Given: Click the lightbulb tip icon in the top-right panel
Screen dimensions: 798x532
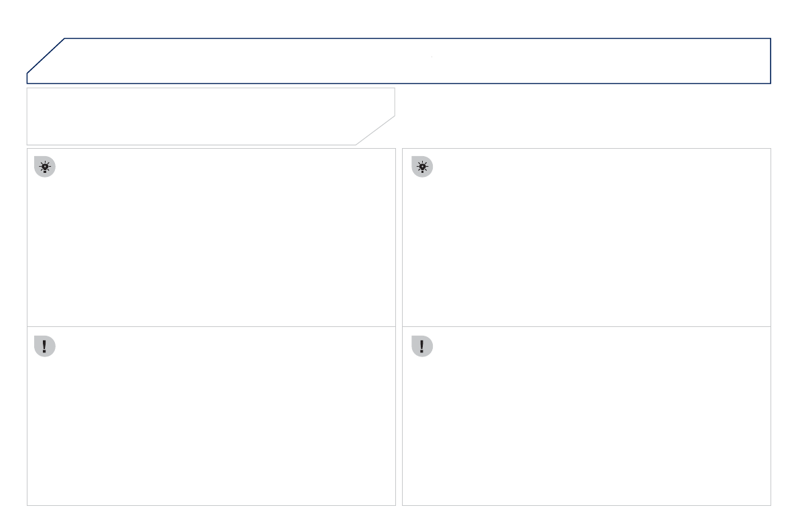Looking at the screenshot, I should [423, 168].
